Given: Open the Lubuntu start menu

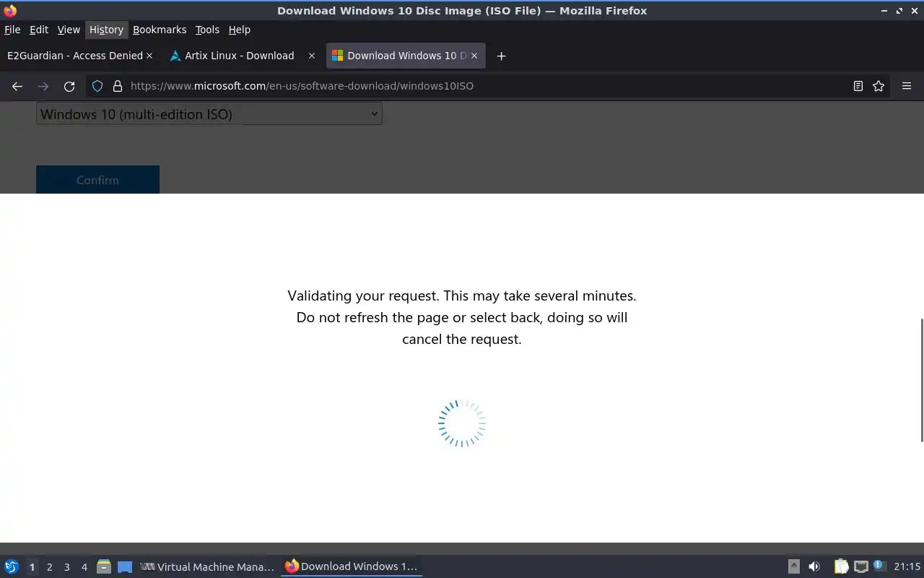Looking at the screenshot, I should coord(12,566).
